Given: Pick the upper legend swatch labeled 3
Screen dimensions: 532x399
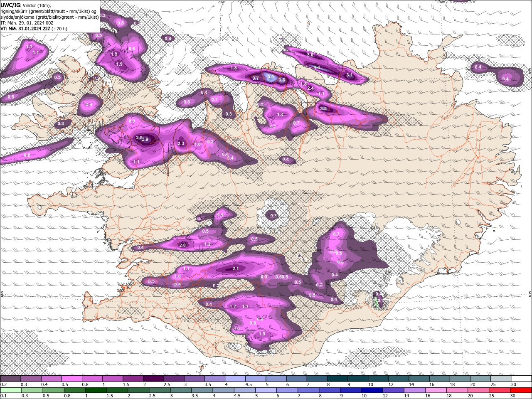Looking at the screenshot, I should click(x=194, y=379).
